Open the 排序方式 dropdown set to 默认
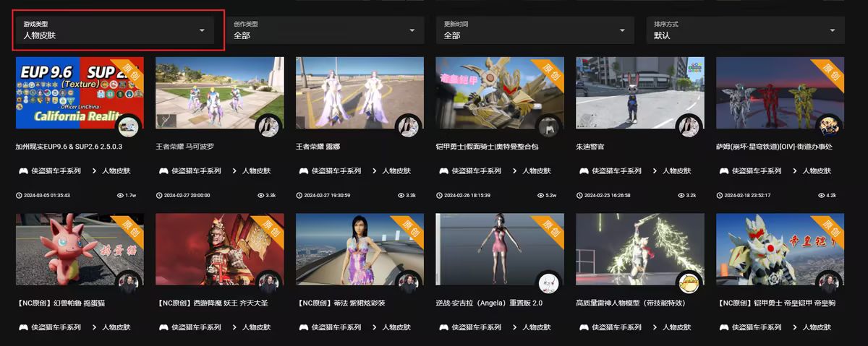Viewport: 868px width, 346px height. click(x=745, y=30)
